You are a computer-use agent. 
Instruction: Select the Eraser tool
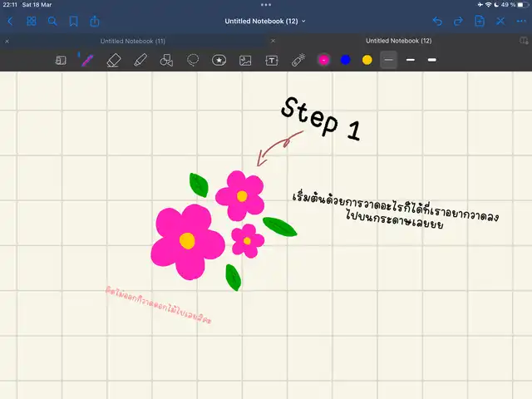coord(114,60)
